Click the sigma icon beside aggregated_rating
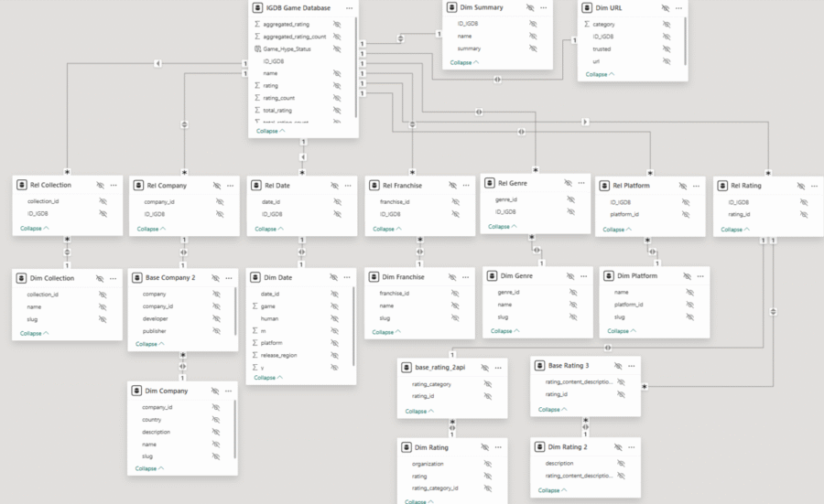The width and height of the screenshot is (824, 504). [x=256, y=24]
